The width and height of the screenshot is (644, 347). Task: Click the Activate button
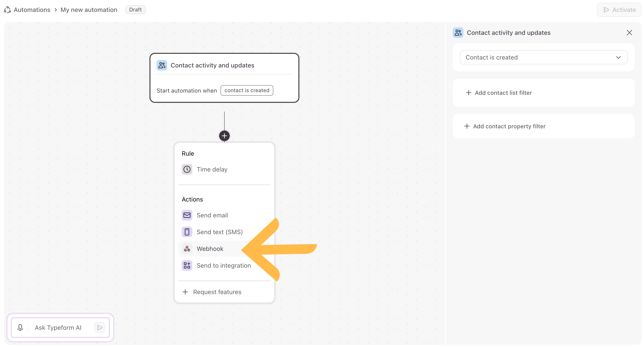tap(619, 10)
